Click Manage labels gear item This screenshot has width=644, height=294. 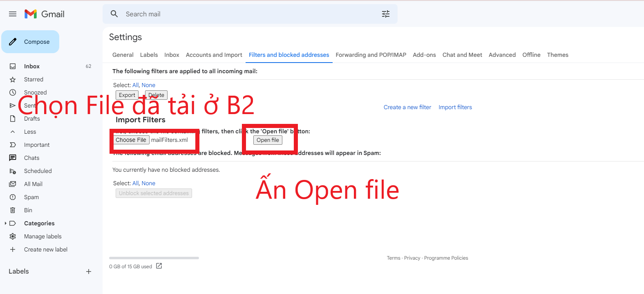pyautogui.click(x=42, y=236)
